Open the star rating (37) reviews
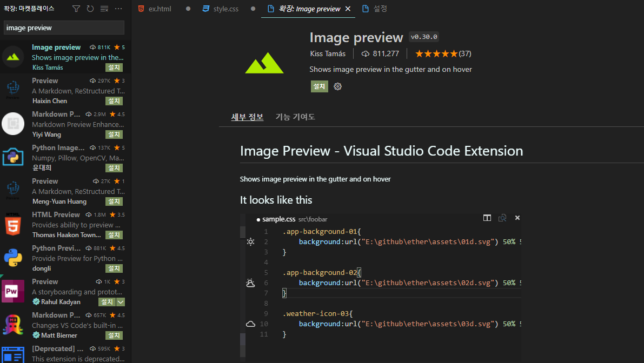Screen dimensions: 644x363 click(x=443, y=53)
